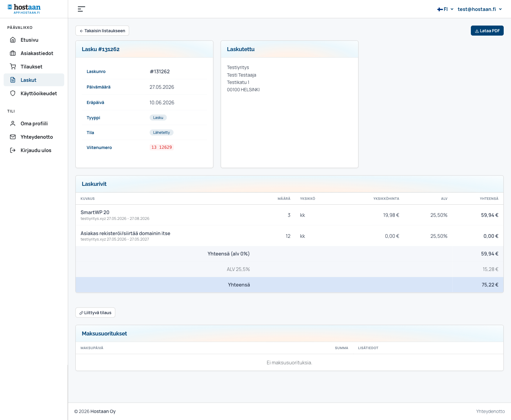
Task: Open the Liittyvä tilaus link button
Action: coord(95,313)
